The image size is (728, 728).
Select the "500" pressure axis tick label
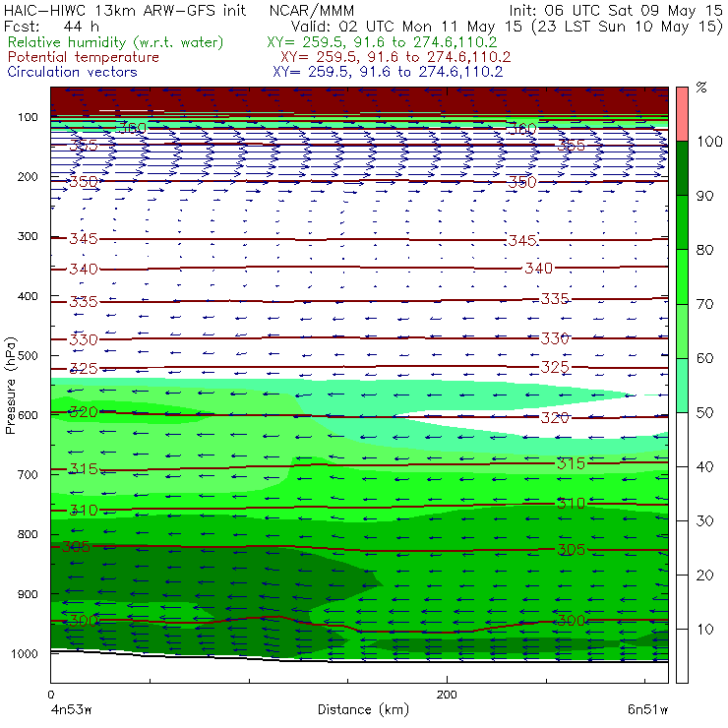pos(28,356)
